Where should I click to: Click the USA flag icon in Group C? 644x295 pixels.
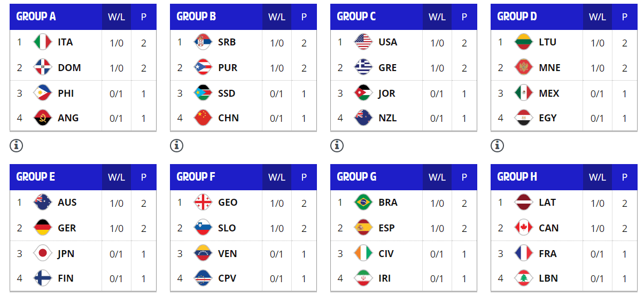pyautogui.click(x=363, y=42)
